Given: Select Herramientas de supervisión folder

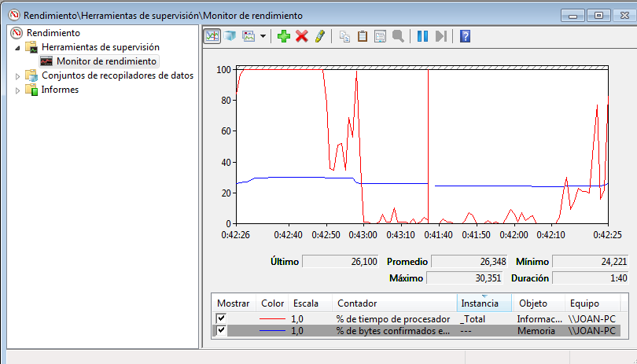Looking at the screenshot, I should tap(101, 47).
